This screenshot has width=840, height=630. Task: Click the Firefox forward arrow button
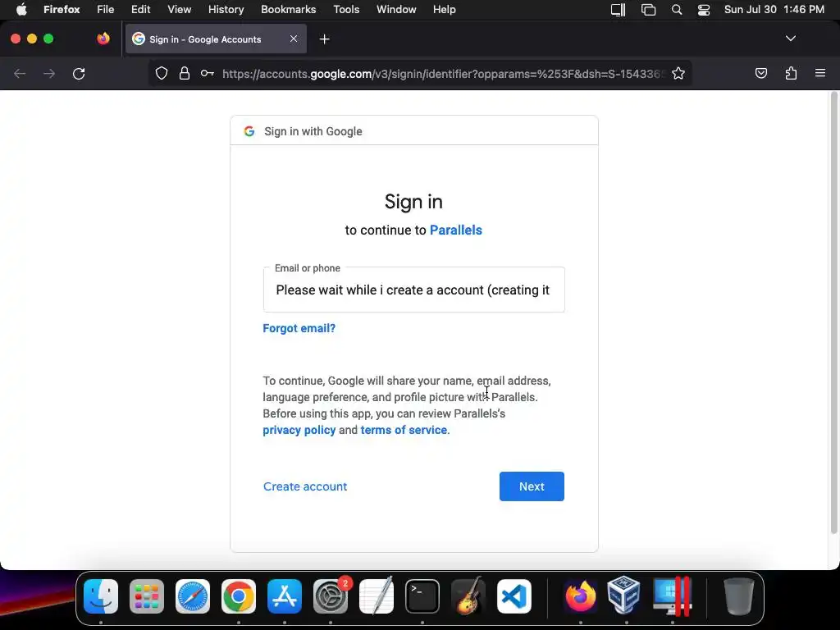click(49, 73)
